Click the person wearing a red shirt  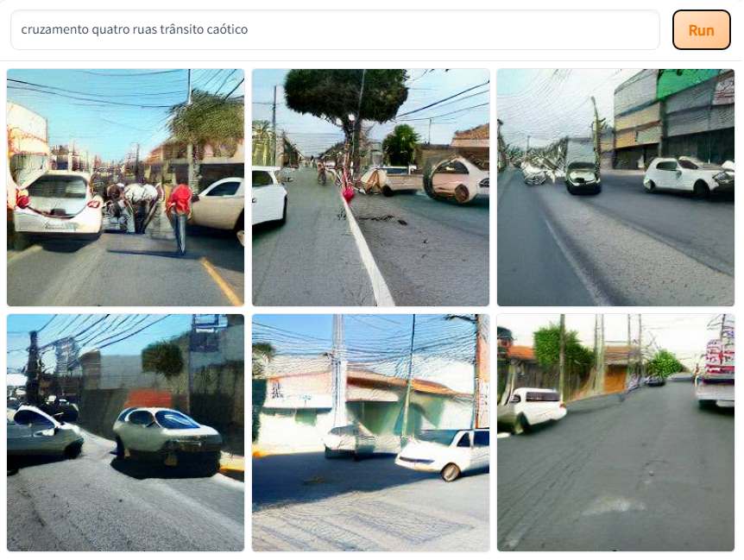179,217
